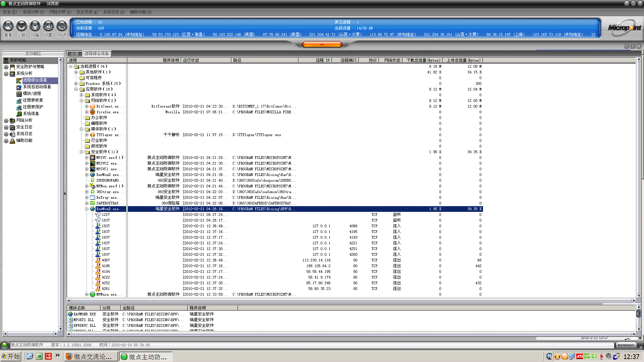Click the 路径 column header
Image resolution: width=644 pixels, height=362 pixels.
click(265, 60)
